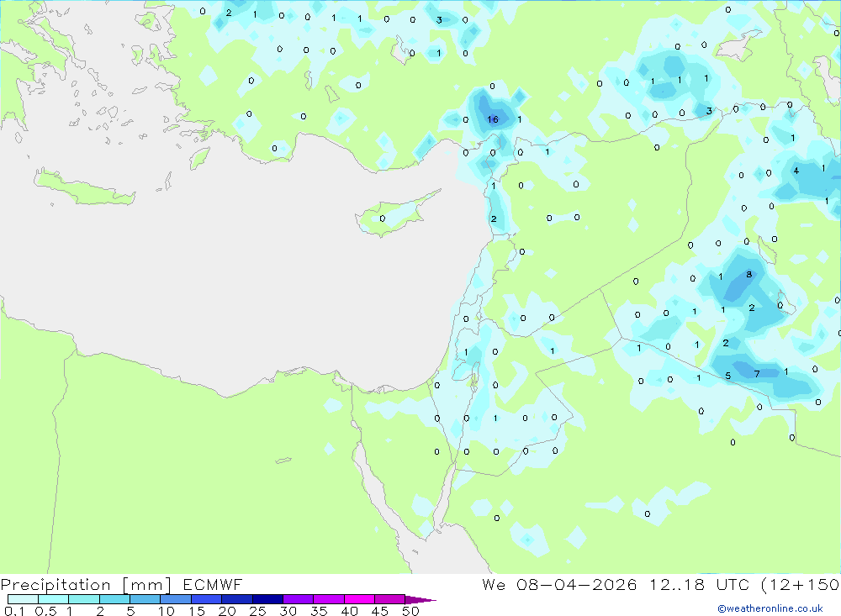Click the '0.1' legend scale label
Screen dimensions: 841x616
(14, 611)
